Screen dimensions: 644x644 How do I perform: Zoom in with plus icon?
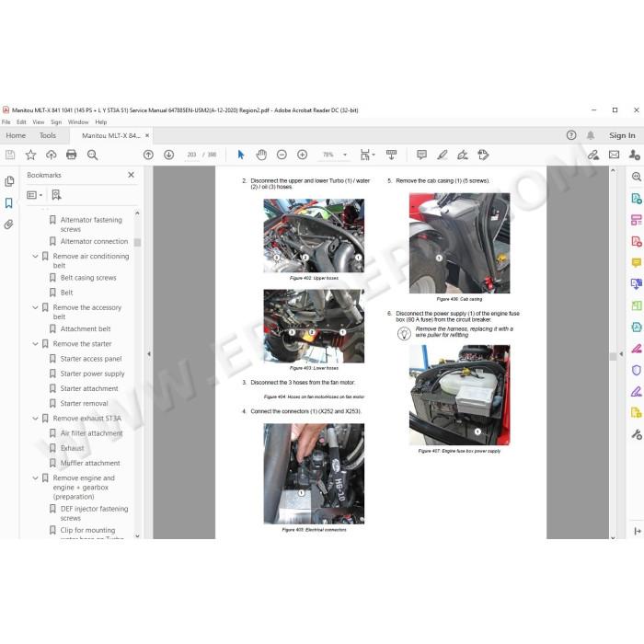pyautogui.click(x=303, y=155)
